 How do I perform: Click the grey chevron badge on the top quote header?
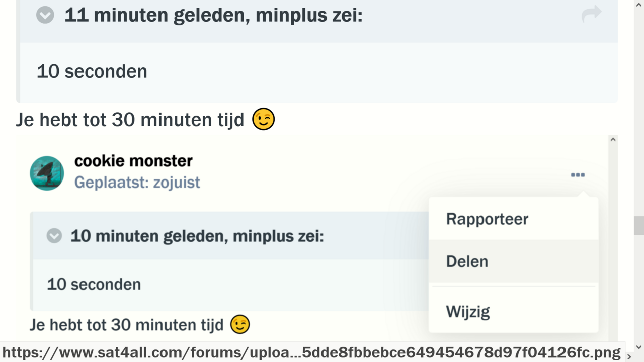coord(45,15)
